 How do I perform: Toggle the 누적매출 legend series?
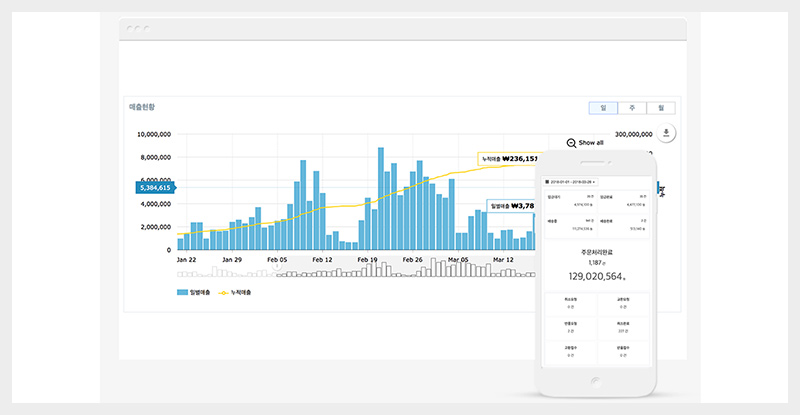click(234, 292)
